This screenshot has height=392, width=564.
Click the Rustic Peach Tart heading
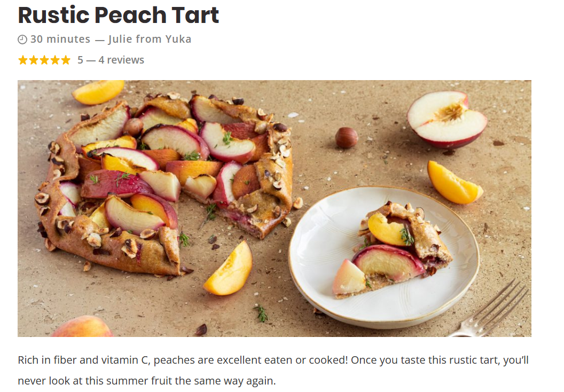pyautogui.click(x=119, y=15)
